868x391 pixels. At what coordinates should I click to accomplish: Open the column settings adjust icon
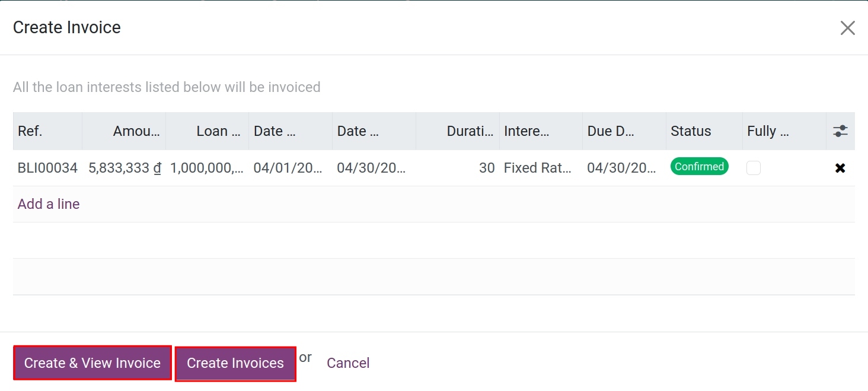[840, 131]
